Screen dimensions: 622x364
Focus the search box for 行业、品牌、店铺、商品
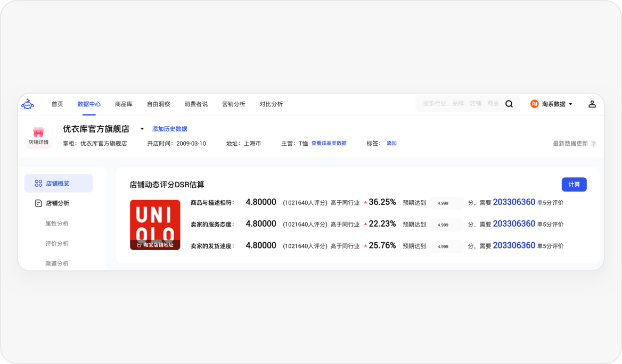(x=461, y=103)
